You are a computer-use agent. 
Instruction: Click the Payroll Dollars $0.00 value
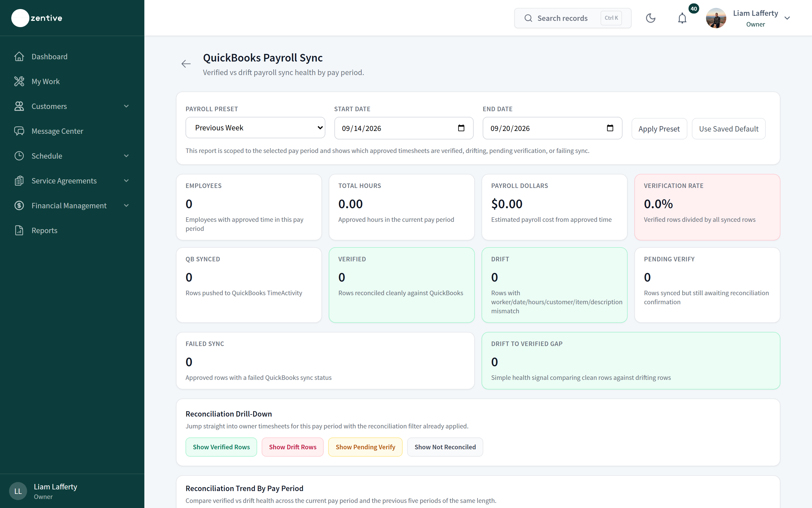(507, 204)
